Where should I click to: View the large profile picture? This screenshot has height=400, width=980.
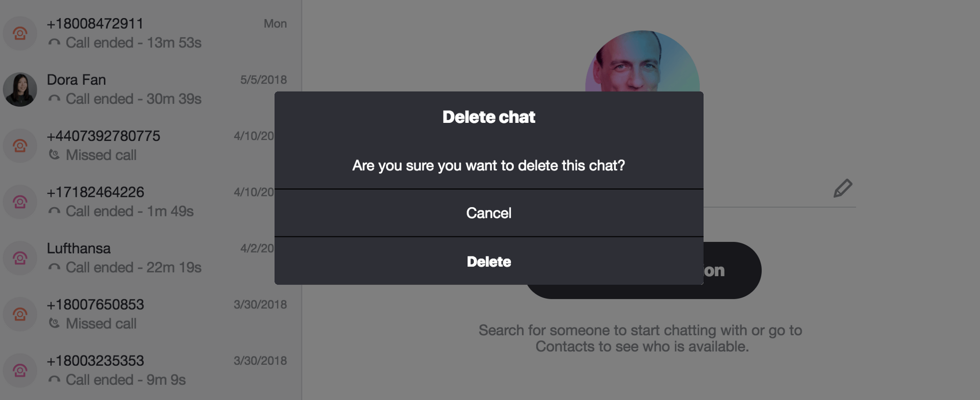(x=642, y=61)
